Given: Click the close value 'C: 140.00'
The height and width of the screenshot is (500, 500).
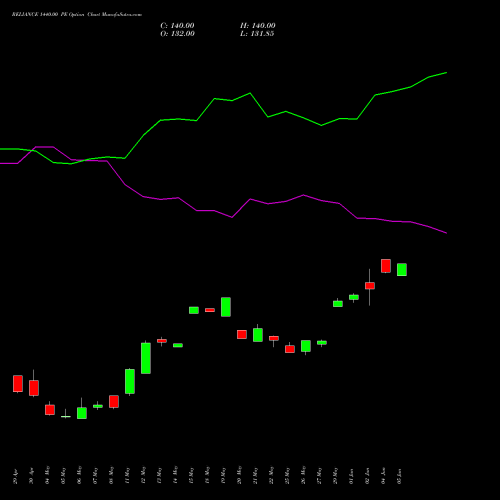Looking at the screenshot, I should pos(177,26).
